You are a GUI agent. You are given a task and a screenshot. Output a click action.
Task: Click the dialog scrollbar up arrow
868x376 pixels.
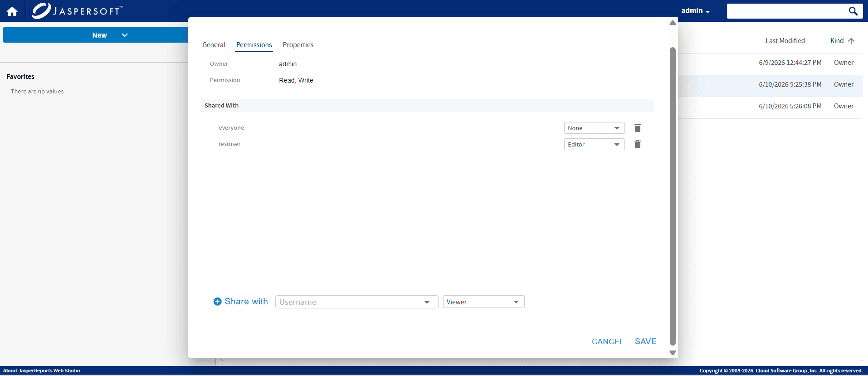[x=673, y=23]
